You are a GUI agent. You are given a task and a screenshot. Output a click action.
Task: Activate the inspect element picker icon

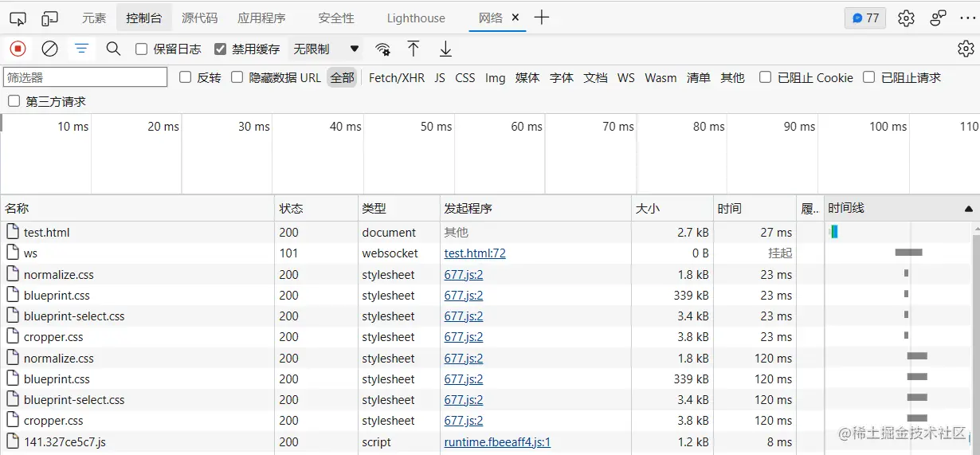(x=18, y=18)
